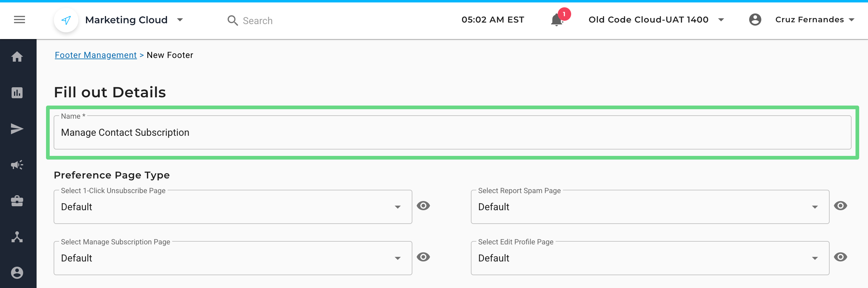Click the search magnifier icon

(x=233, y=20)
